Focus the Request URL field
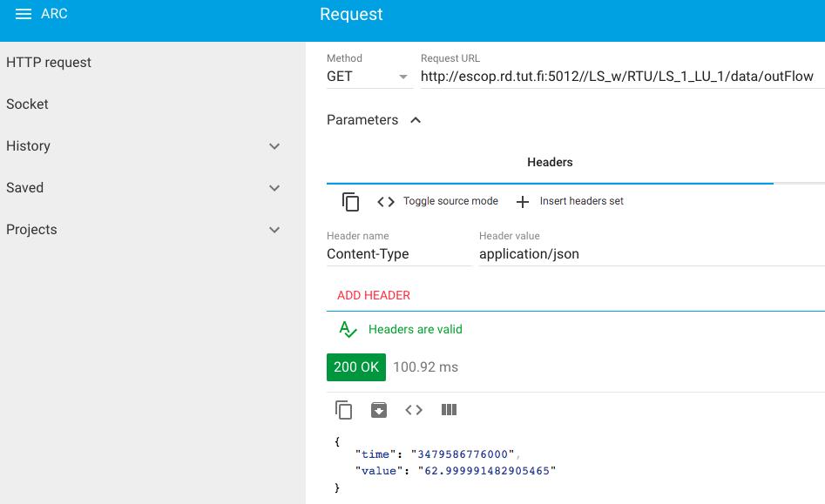825x504 pixels. coord(617,77)
